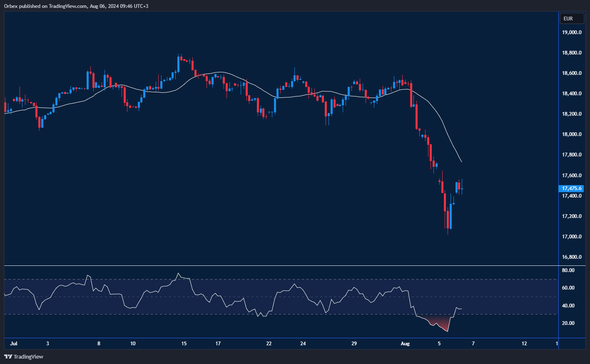Click the 19,000.0 price axis label
This screenshot has height=364, width=590.
(571, 32)
